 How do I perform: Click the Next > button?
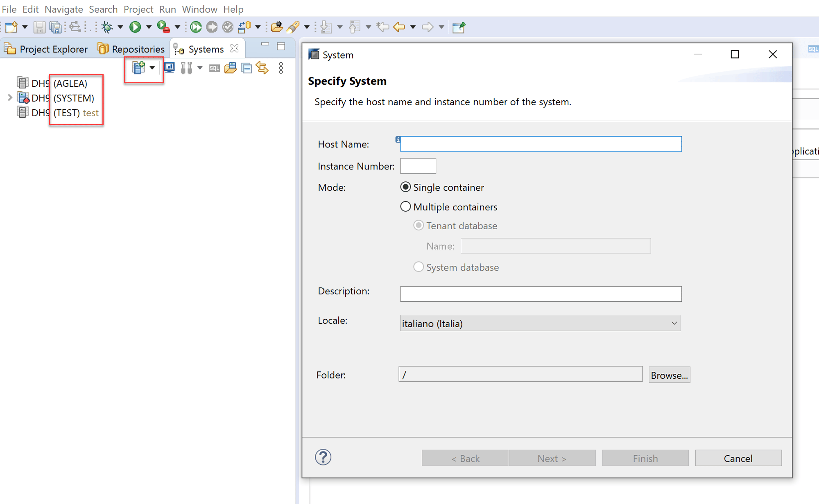552,458
